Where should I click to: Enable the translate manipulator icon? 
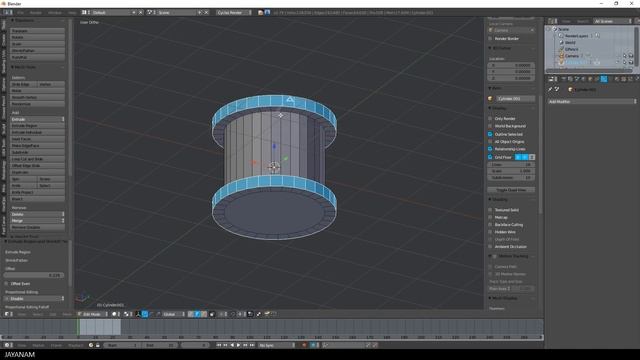click(145, 314)
